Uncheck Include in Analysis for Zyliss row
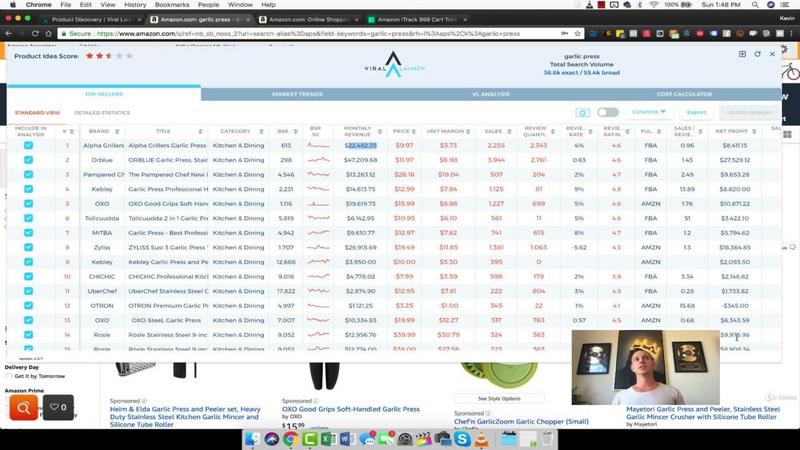The height and width of the screenshot is (450, 800). [x=29, y=247]
